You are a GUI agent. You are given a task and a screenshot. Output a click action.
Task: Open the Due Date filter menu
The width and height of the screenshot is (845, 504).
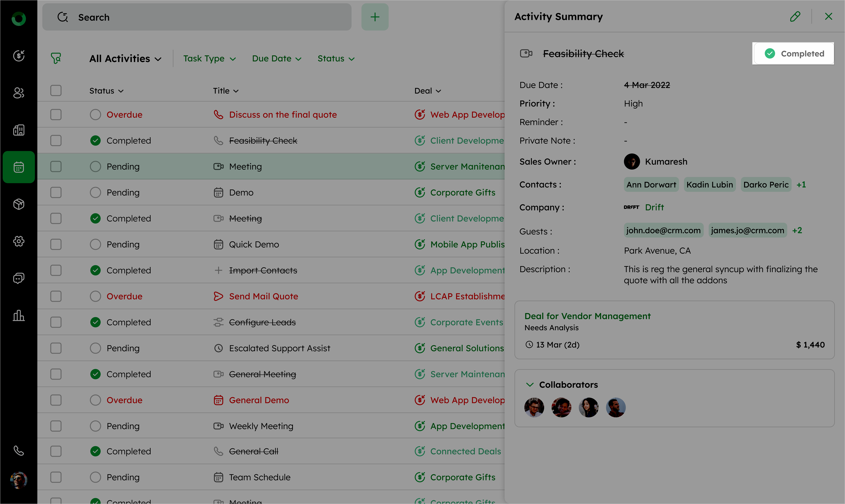(277, 59)
